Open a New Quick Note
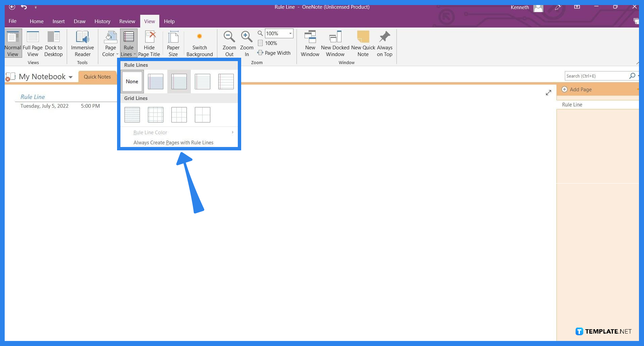The height and width of the screenshot is (346, 644). click(363, 43)
